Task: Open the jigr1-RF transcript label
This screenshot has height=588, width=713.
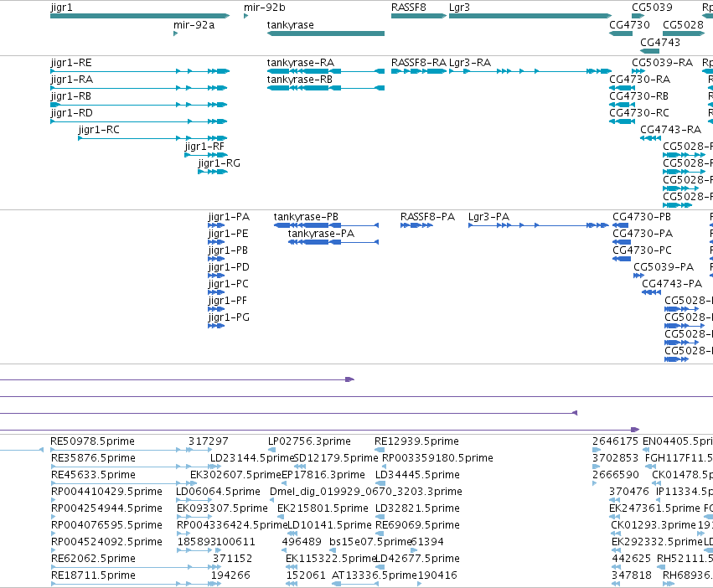Action: (x=204, y=146)
